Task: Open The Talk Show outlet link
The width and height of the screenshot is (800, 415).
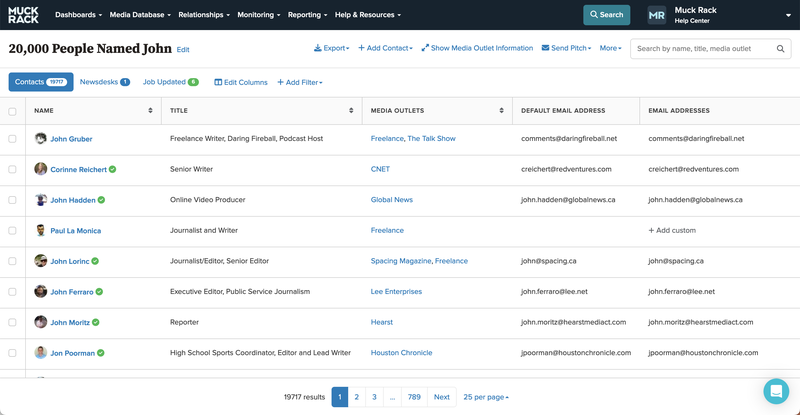Action: (x=431, y=138)
